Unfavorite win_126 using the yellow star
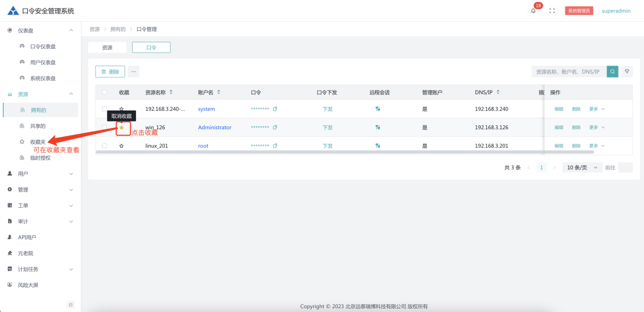This screenshot has width=644, height=312. click(121, 128)
